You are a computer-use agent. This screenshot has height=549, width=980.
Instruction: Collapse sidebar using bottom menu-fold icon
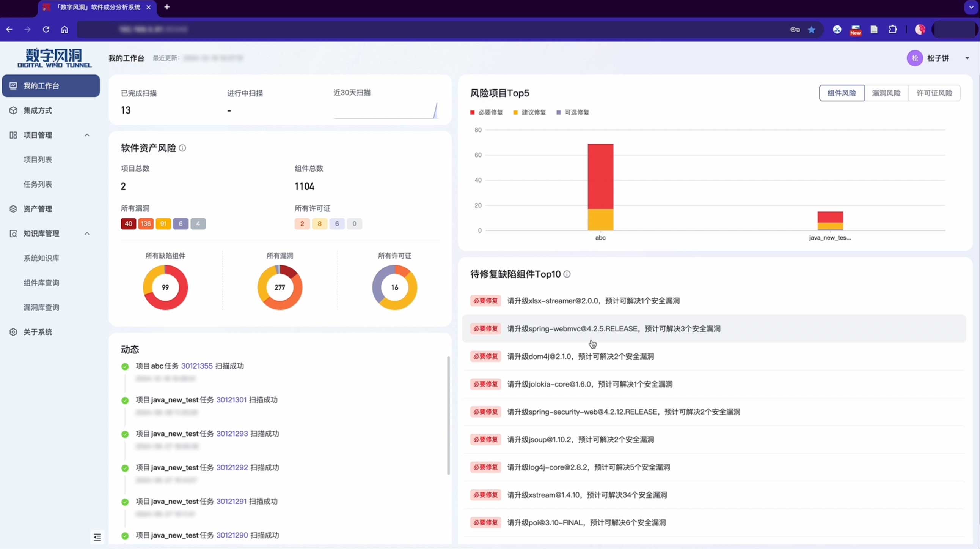click(x=97, y=537)
